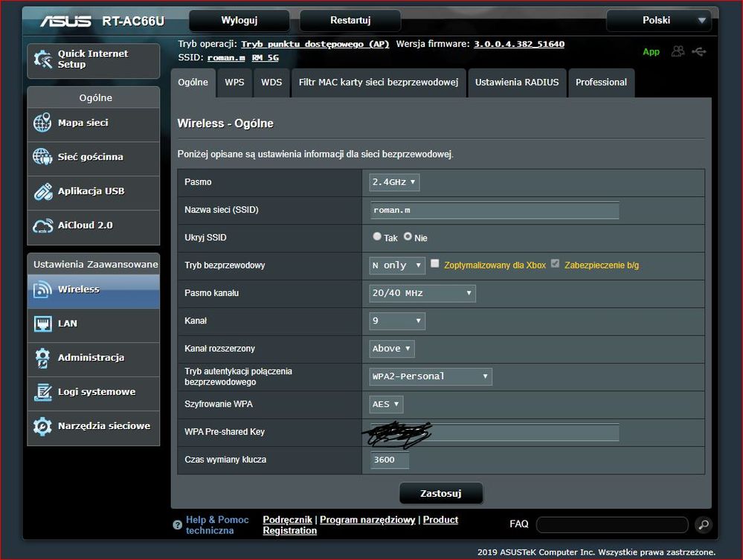Switch to the Professional tab
The image size is (743, 560).
click(x=601, y=83)
